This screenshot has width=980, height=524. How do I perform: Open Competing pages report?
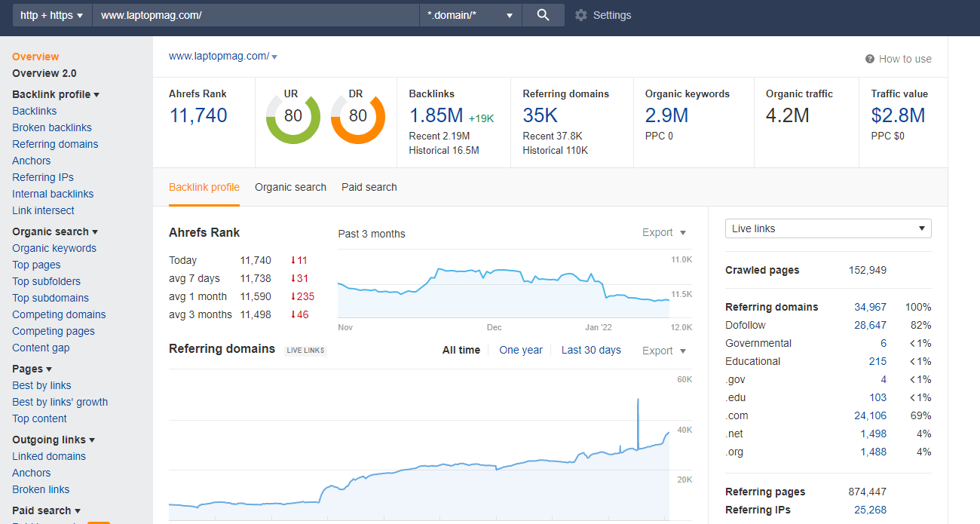(x=54, y=331)
